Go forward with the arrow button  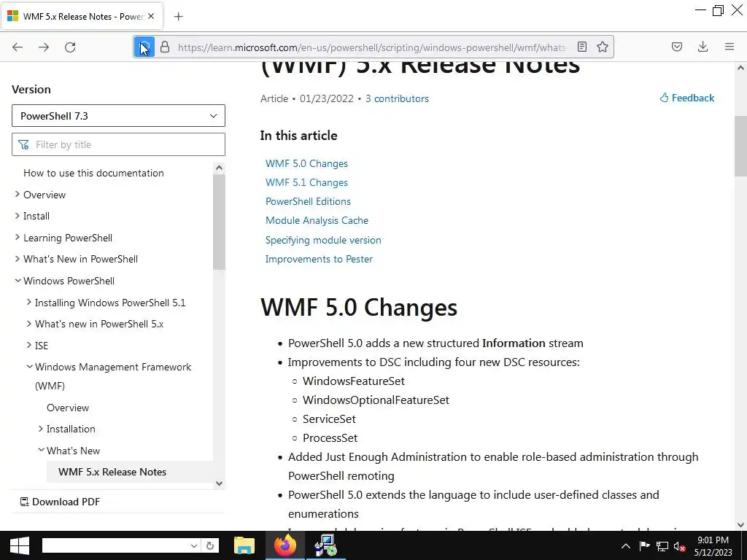[x=44, y=47]
